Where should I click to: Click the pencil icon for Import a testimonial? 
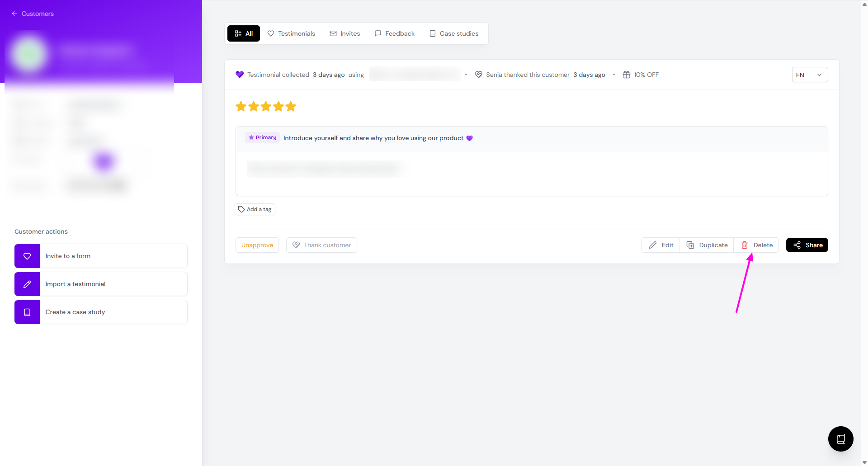pos(27,284)
